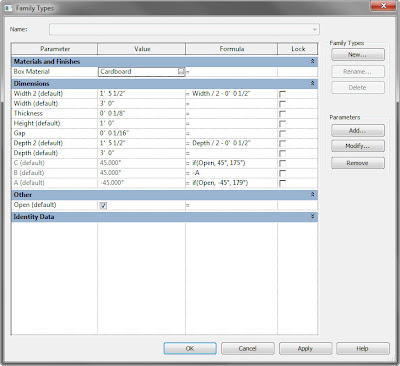The image size is (400, 366).
Task: Toggle lock checkbox for A (default)
Action: click(282, 183)
